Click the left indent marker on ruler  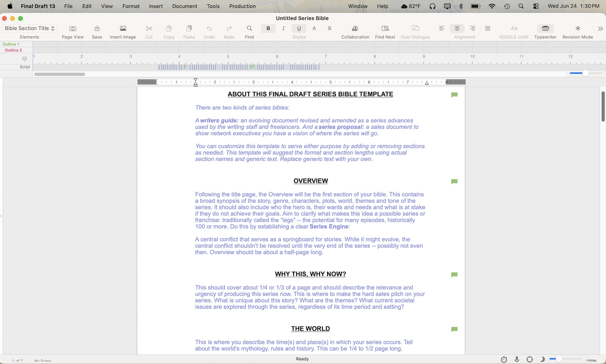(x=196, y=82)
